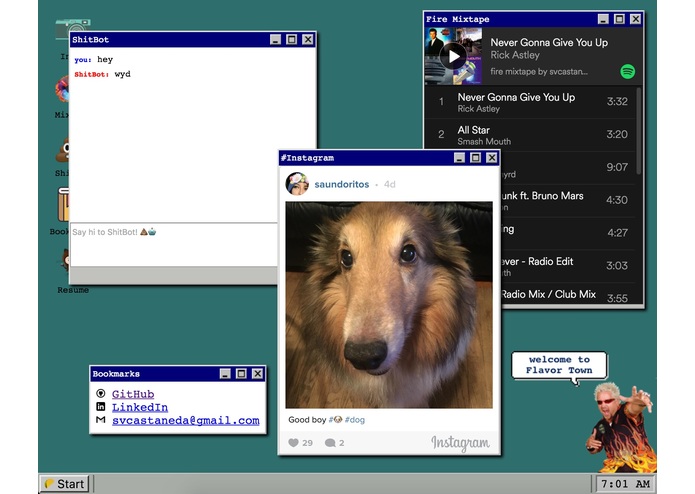Focus the Say hi to ShitBot input

174,245
